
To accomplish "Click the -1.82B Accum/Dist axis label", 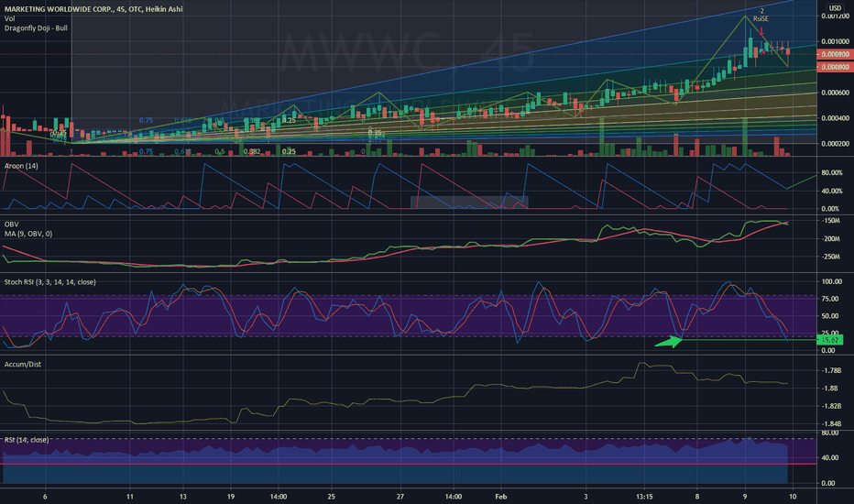I will (x=831, y=406).
